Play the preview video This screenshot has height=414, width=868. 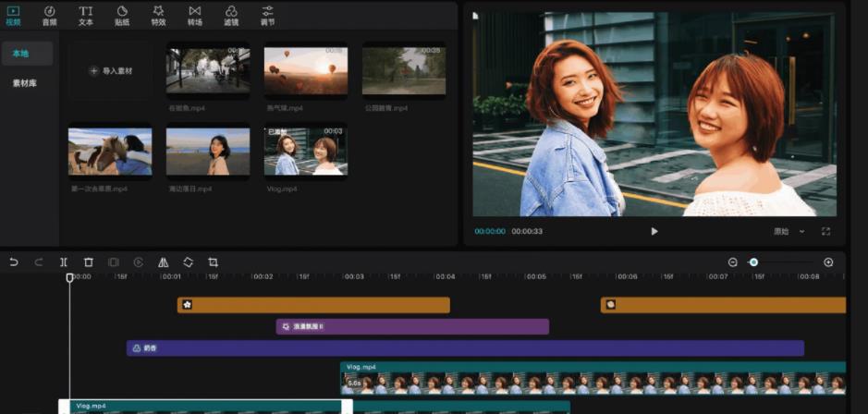(654, 231)
